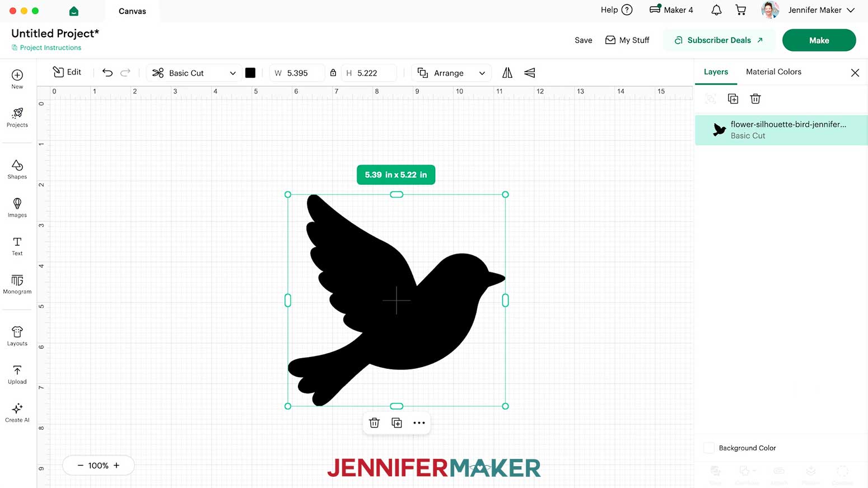The width and height of the screenshot is (868, 488).
Task: Open Project Instructions link
Action: point(46,48)
